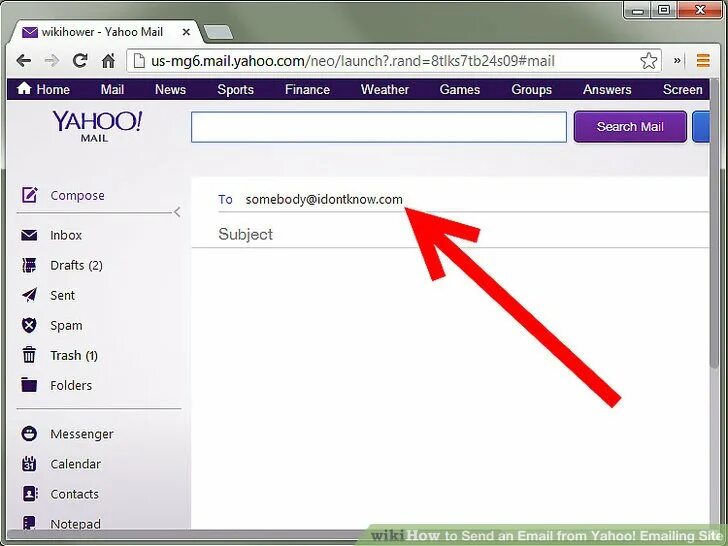Click the Spam shield icon
This screenshot has height=546, width=728.
click(x=29, y=325)
